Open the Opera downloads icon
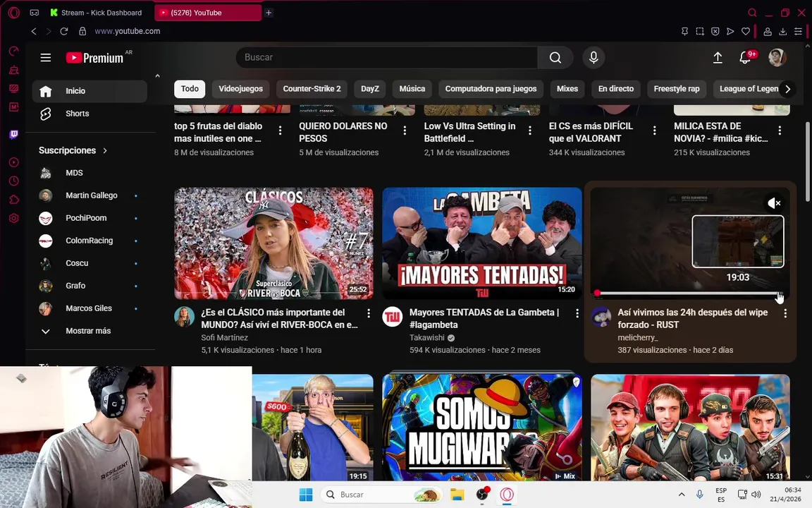 [x=782, y=32]
